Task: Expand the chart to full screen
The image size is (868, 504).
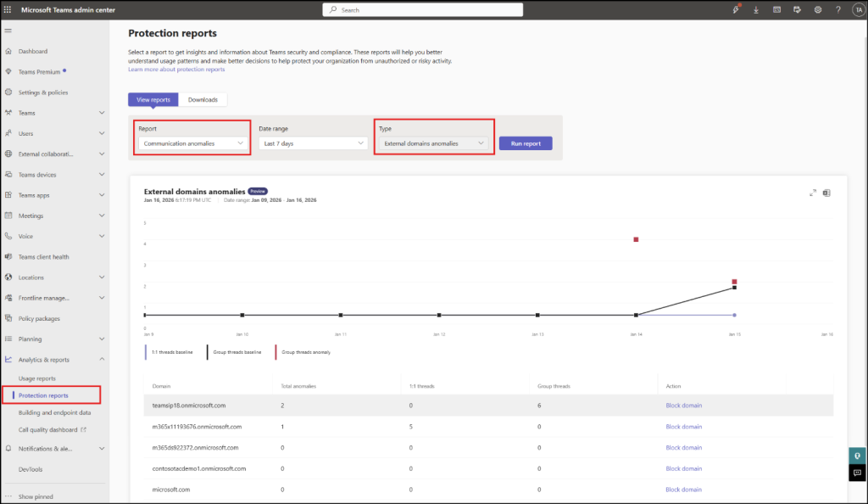Action: click(812, 193)
